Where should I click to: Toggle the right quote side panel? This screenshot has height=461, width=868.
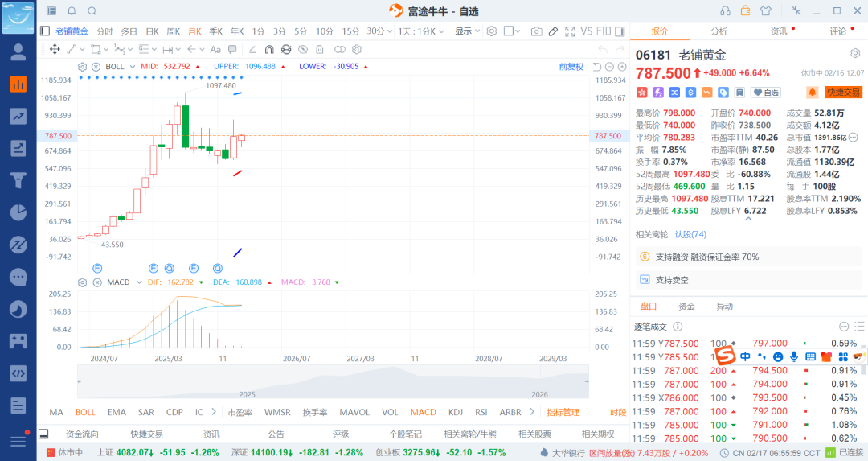pyautogui.click(x=620, y=31)
